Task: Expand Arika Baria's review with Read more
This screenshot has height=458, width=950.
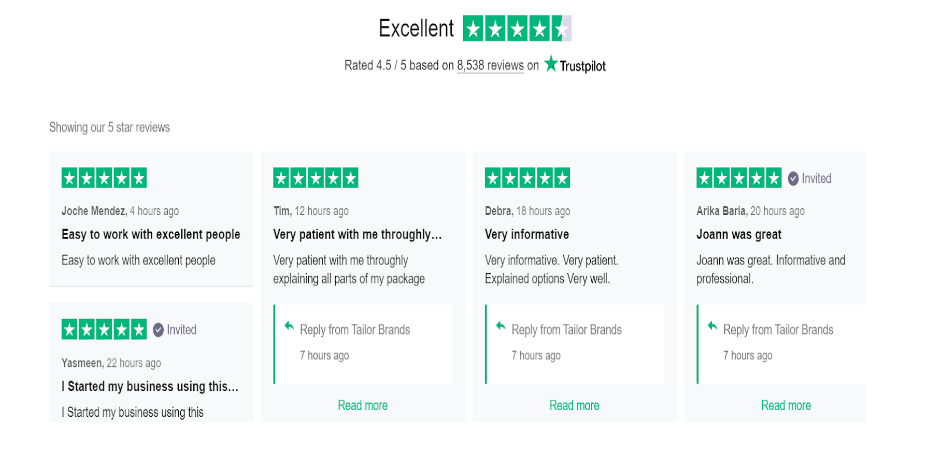Action: [x=786, y=405]
